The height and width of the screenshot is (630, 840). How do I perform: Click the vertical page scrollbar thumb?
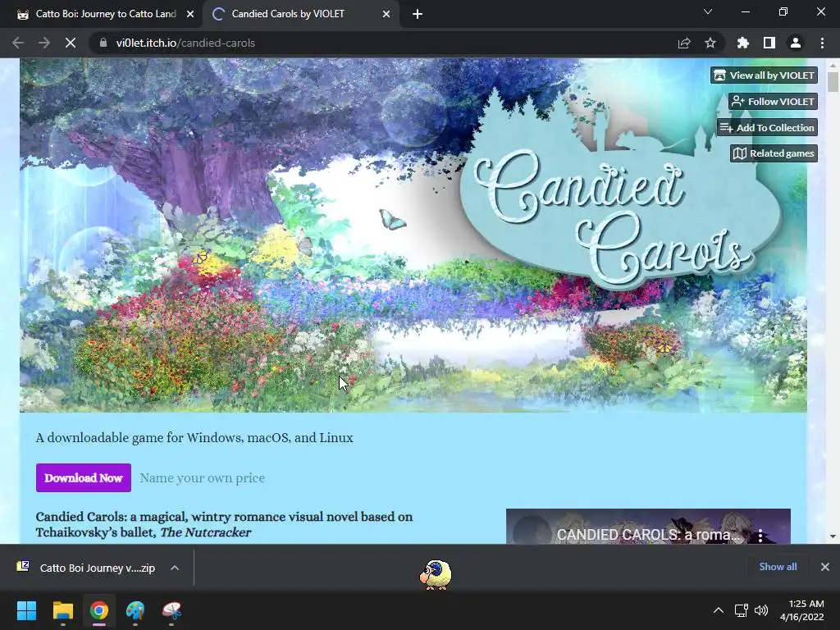pyautogui.click(x=833, y=83)
